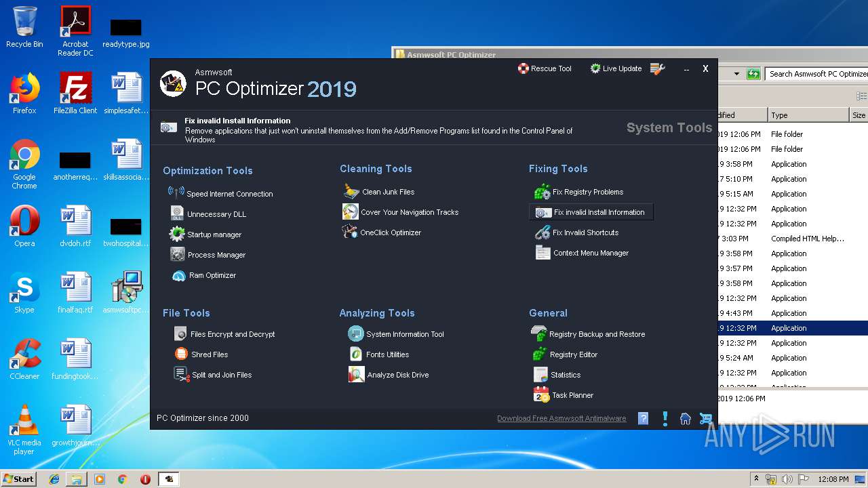Open the Windows Start menu
The image size is (868, 488).
[x=19, y=479]
